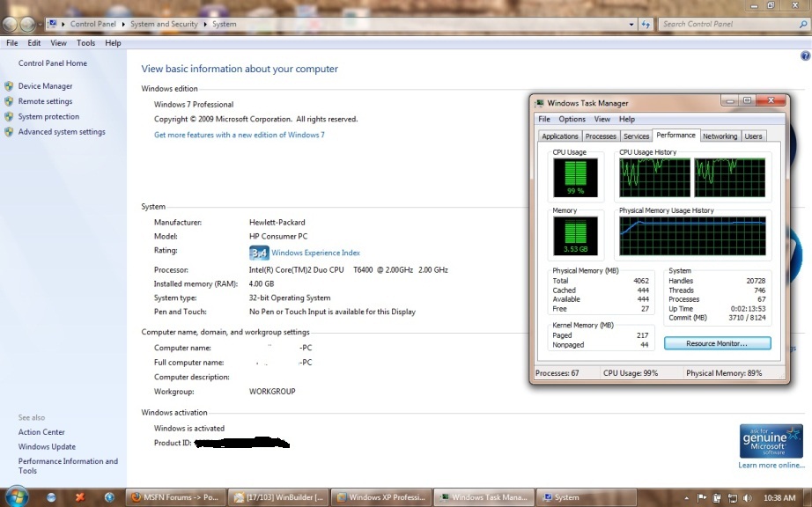Switch to WinBuilder taskbar button
The height and width of the screenshot is (507, 812).
point(277,497)
